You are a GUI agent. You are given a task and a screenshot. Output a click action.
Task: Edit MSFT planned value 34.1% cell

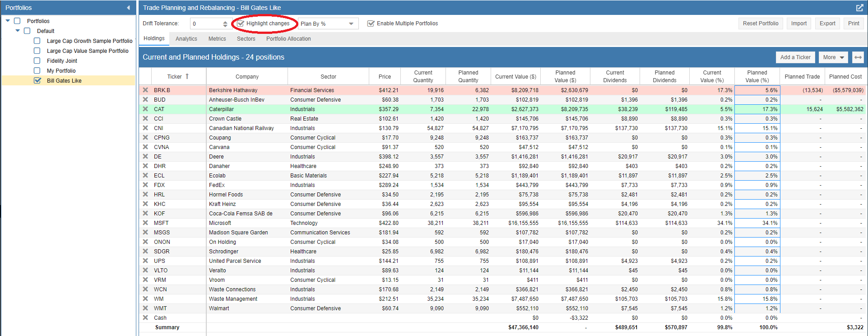[x=757, y=223]
